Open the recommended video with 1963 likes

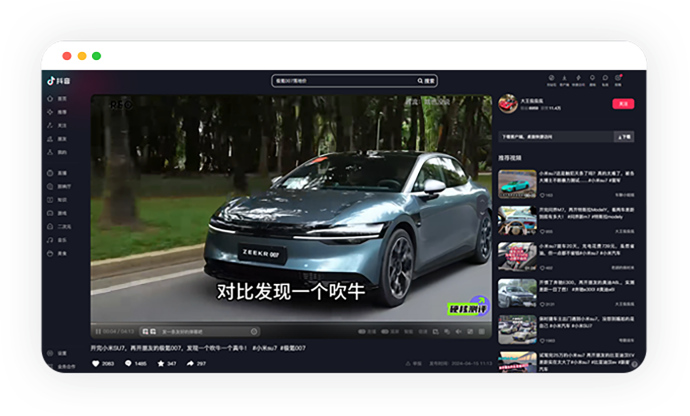click(517, 329)
